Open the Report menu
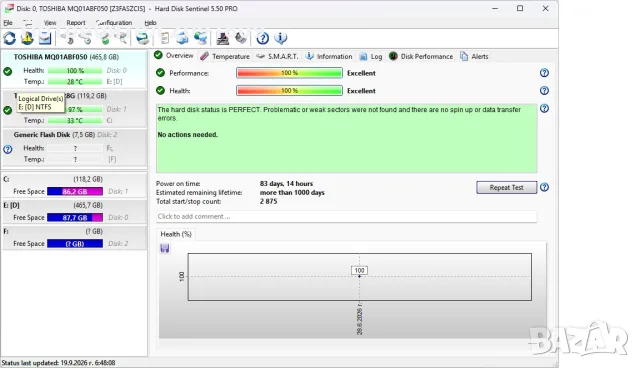Screen dimensions: 640x368 pyautogui.click(x=76, y=23)
